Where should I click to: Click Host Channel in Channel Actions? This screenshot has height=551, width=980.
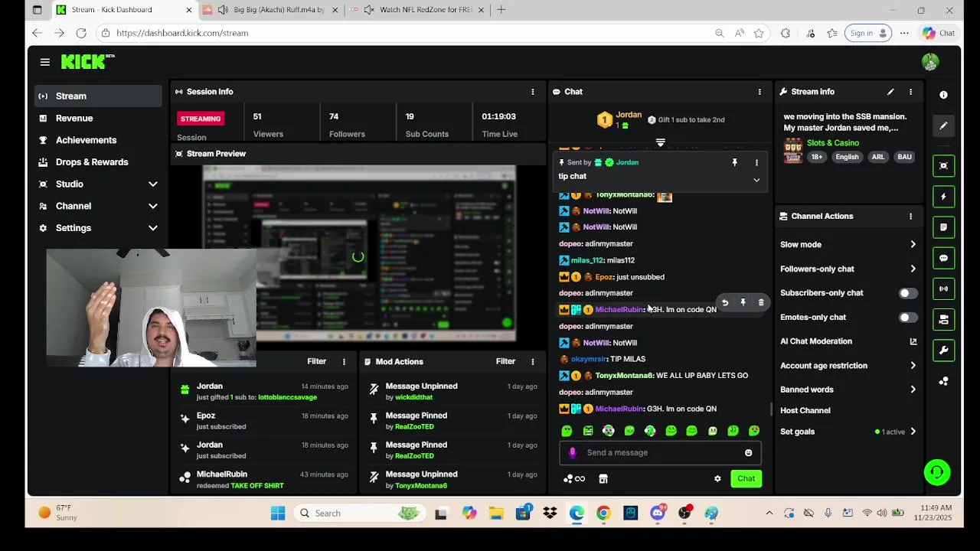coord(805,411)
